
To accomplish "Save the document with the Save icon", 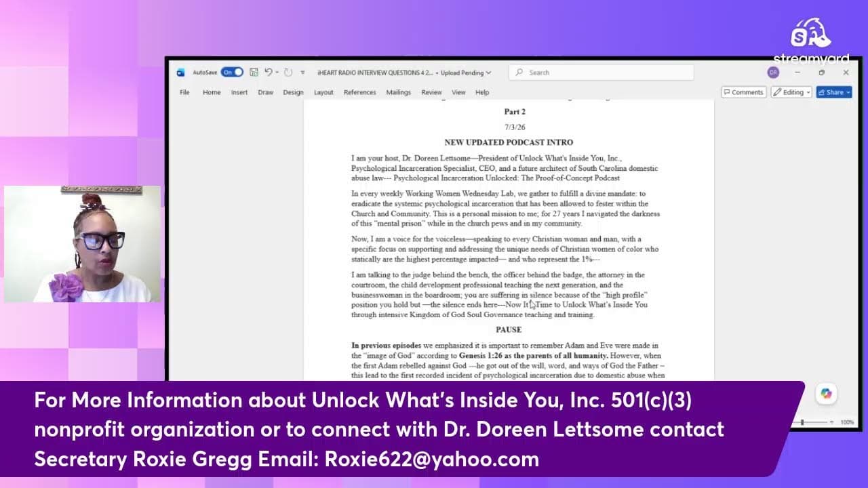I will pos(254,73).
